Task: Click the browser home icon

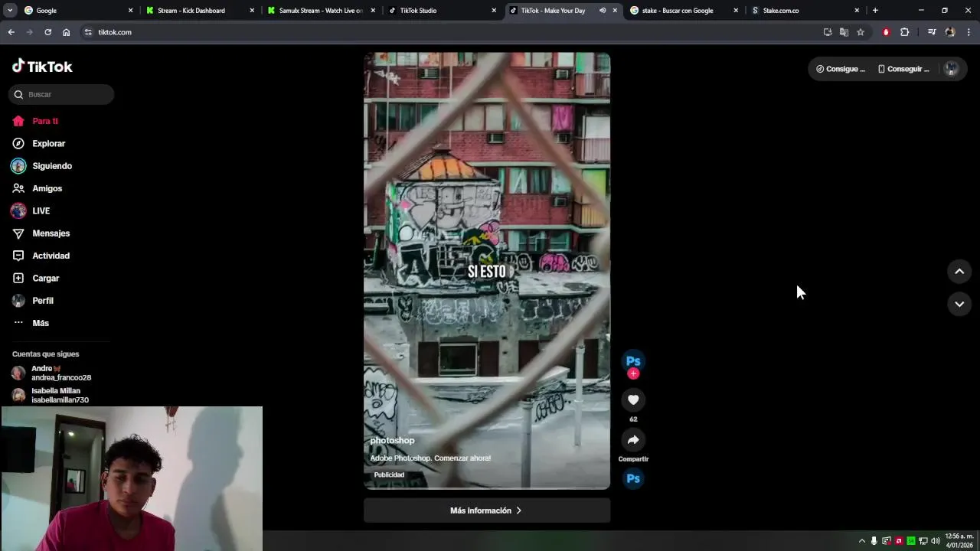Action: coord(67,32)
